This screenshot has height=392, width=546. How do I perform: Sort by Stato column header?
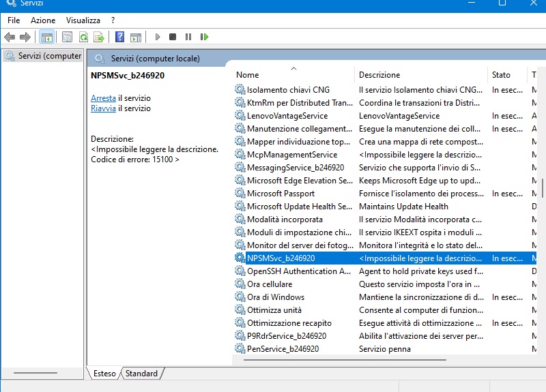[506, 75]
